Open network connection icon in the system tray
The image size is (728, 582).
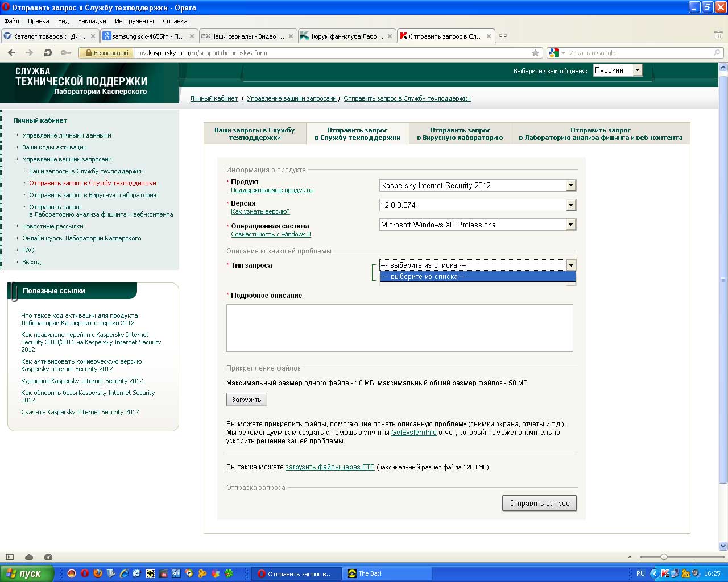(675, 573)
